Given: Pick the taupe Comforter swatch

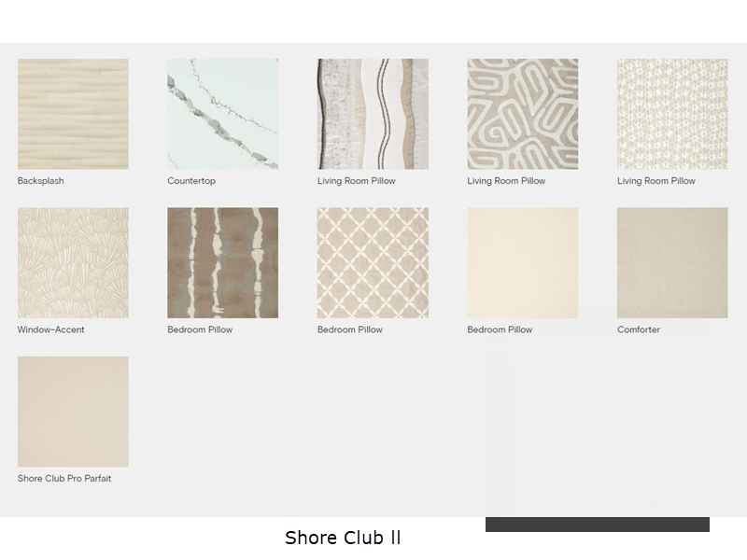Looking at the screenshot, I should pyautogui.click(x=672, y=263).
